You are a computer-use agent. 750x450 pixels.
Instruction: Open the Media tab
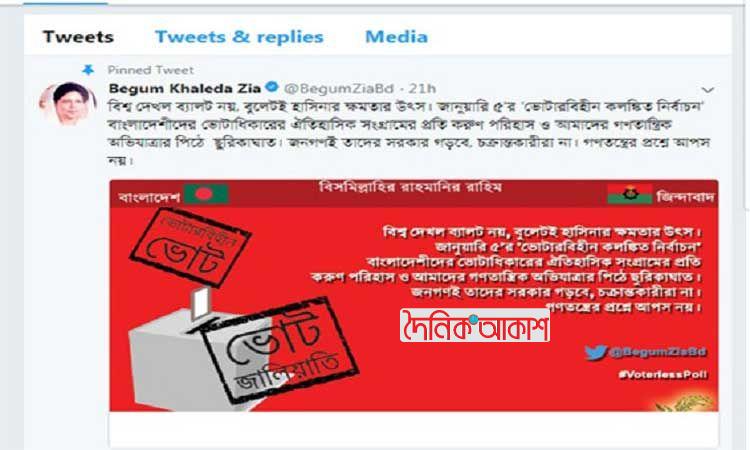(x=396, y=37)
